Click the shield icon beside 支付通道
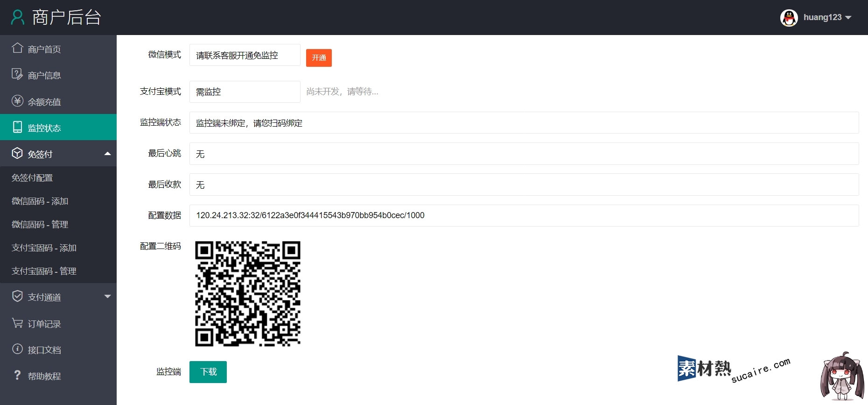This screenshot has width=868, height=405. click(17, 296)
